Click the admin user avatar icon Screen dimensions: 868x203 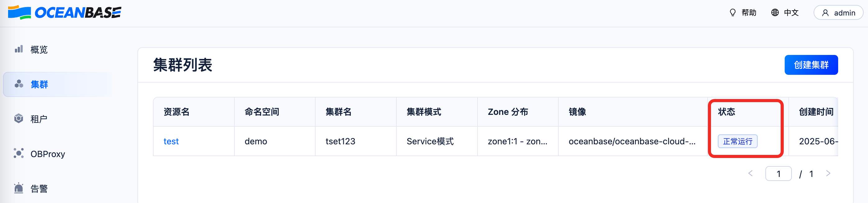click(x=825, y=13)
